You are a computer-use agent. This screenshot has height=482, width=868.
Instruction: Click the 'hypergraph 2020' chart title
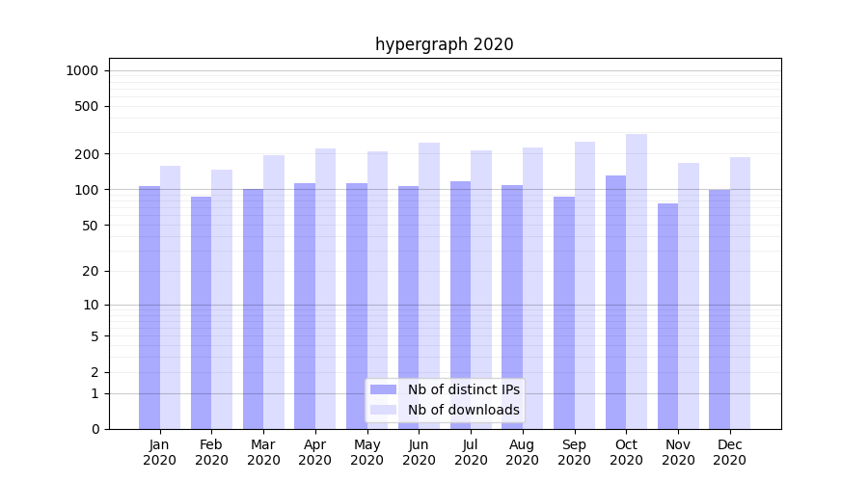[x=444, y=44]
